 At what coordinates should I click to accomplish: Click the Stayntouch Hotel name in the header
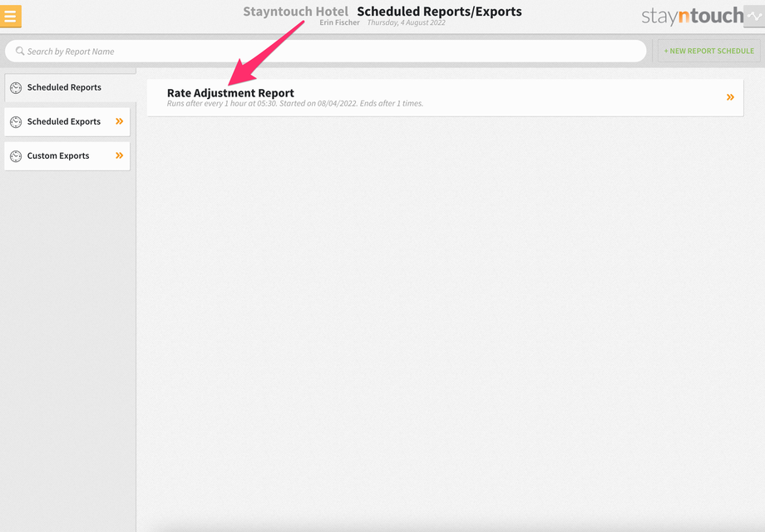point(296,11)
